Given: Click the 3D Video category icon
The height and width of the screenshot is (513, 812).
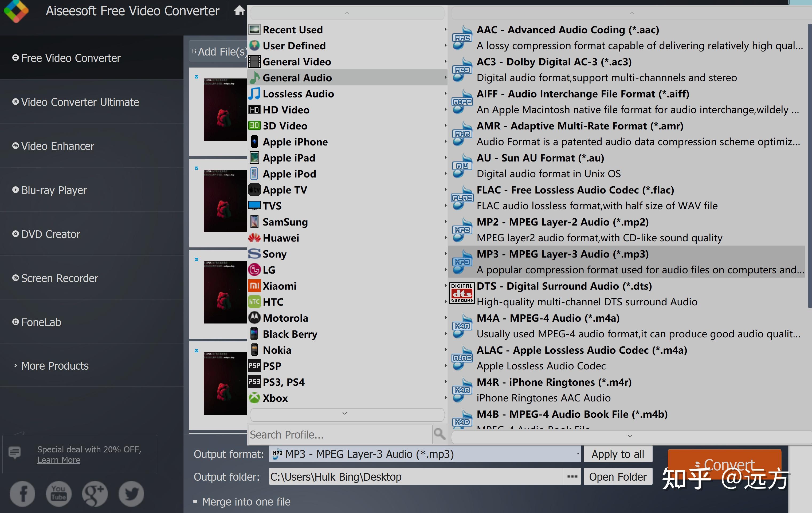Looking at the screenshot, I should click(x=254, y=126).
